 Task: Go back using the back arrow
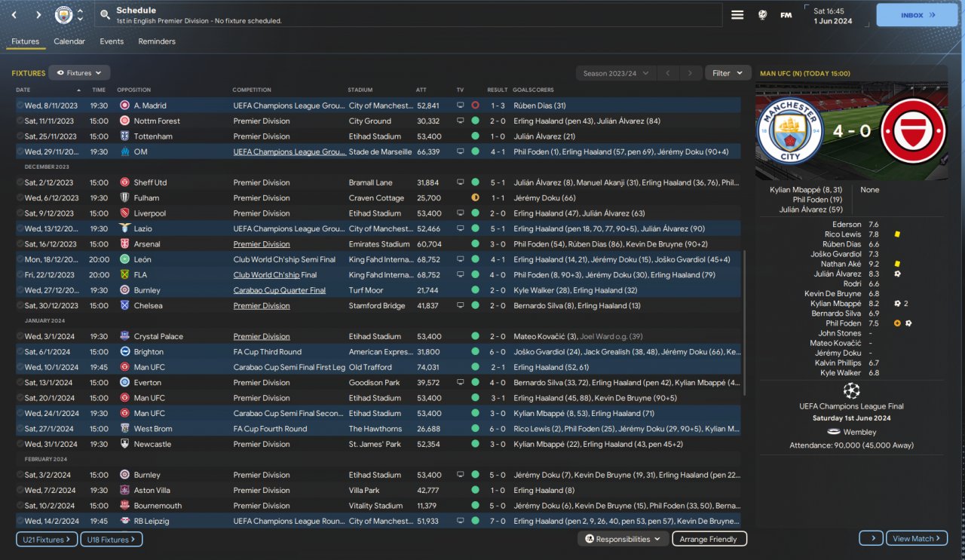pyautogui.click(x=14, y=15)
